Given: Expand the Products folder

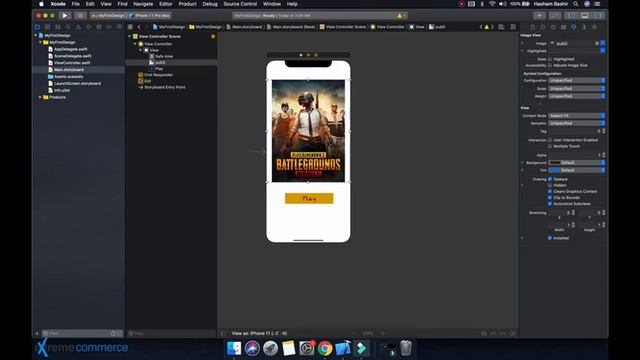Looking at the screenshot, I should [x=40, y=97].
